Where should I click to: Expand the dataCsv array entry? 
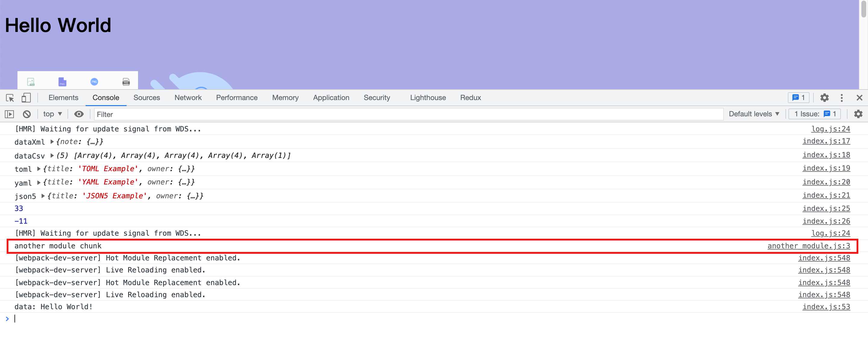click(x=52, y=155)
